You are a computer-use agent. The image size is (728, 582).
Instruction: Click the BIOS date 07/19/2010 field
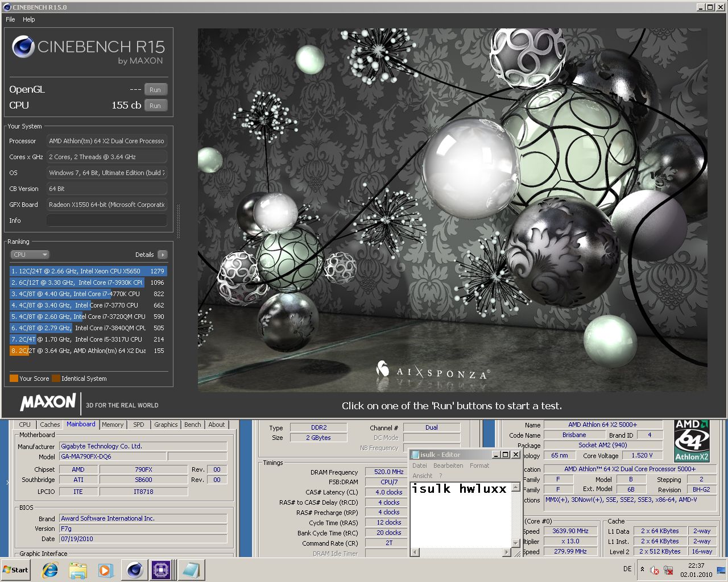click(x=143, y=539)
